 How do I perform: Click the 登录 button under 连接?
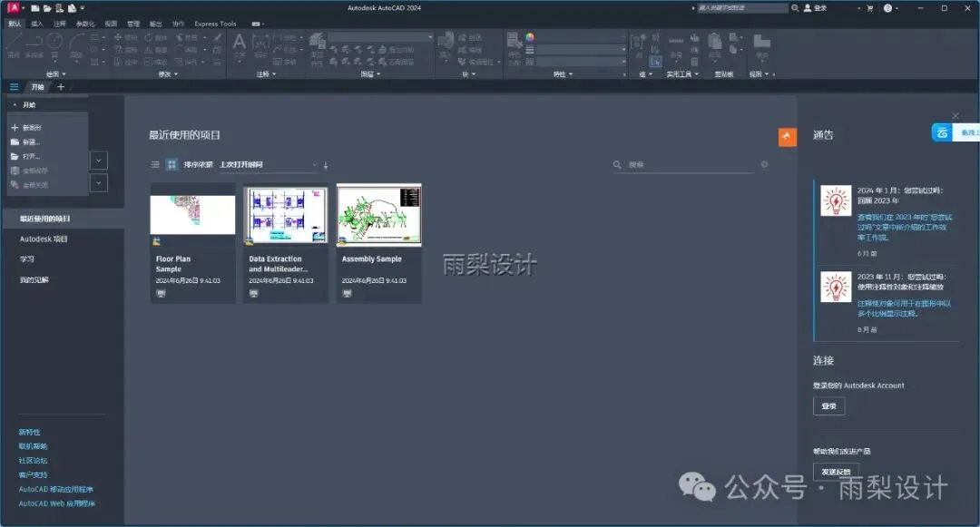point(828,405)
